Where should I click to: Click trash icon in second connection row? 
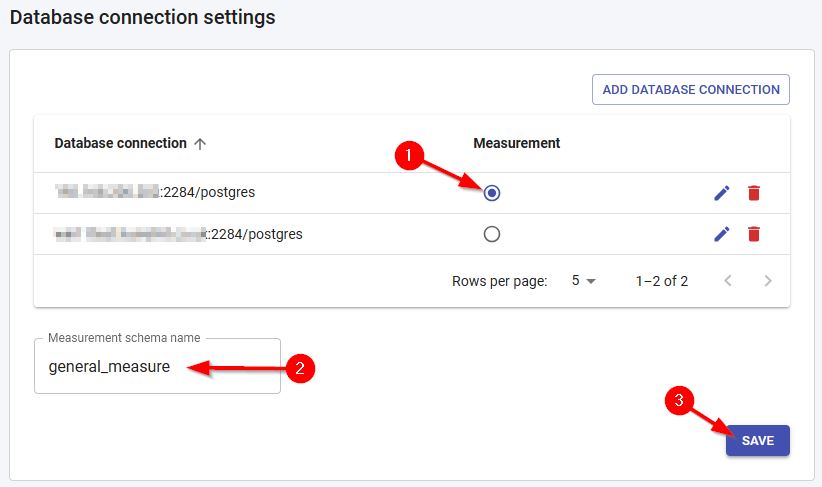tap(754, 234)
